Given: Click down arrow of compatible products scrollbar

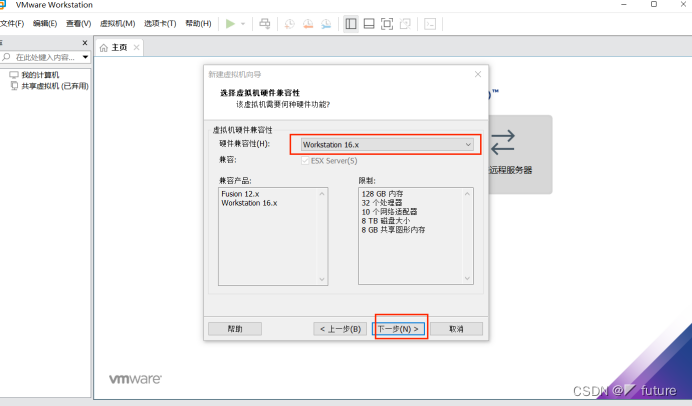Looking at the screenshot, I should 322,279.
